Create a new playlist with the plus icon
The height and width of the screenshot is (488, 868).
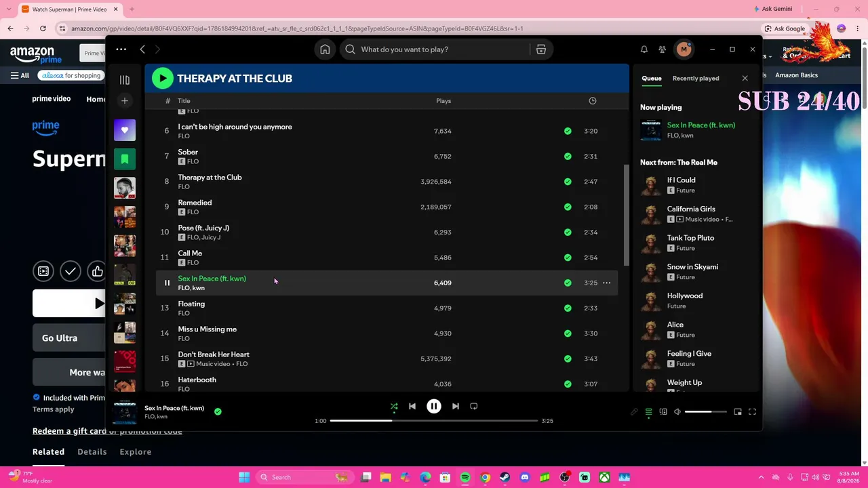coord(125,101)
